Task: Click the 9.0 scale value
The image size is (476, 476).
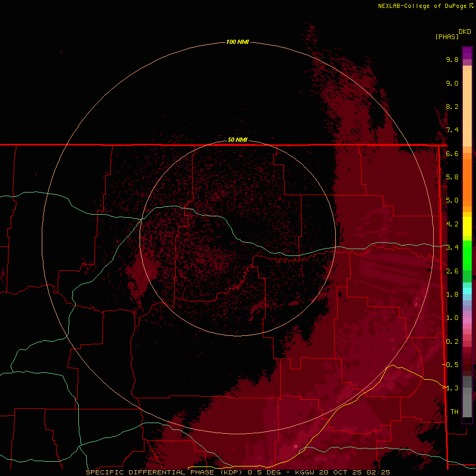Action: tap(452, 83)
